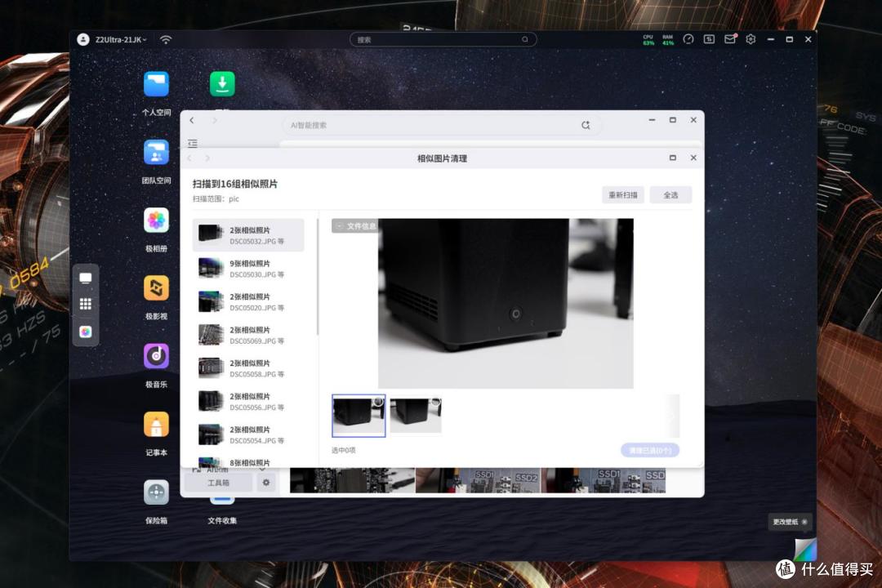Maximize the 相似图片清理 dialog
Screen dimensions: 882x588
tap(673, 158)
